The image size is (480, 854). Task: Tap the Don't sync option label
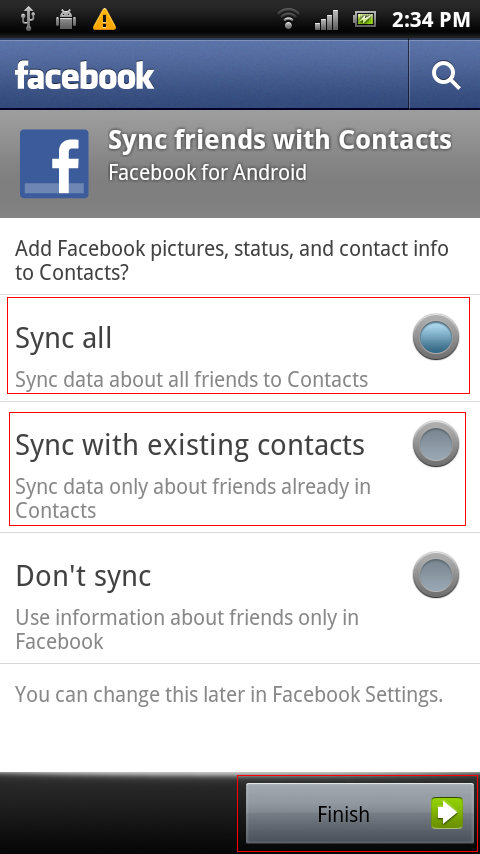(83, 576)
